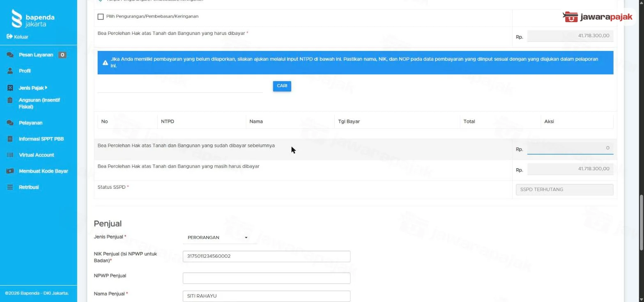This screenshot has height=302, width=644.
Task: Click the Pelayanan speech bubble icon
Action: [10, 123]
